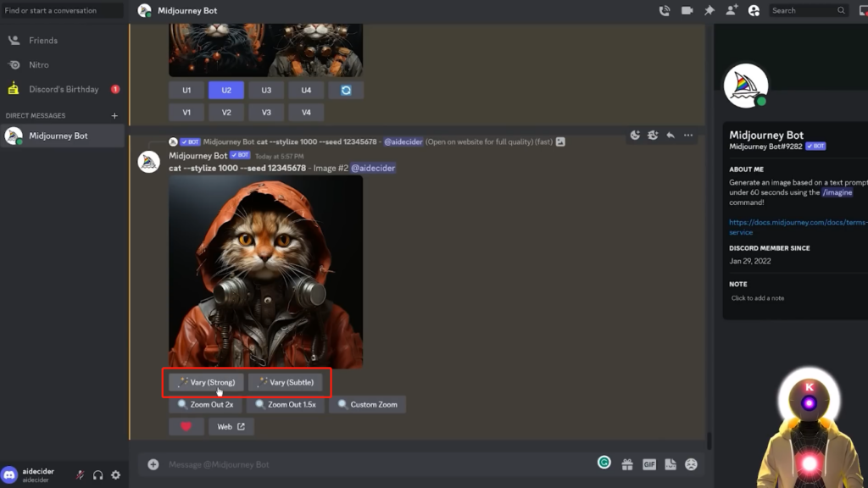Toggle headphone deafen in the user panel

(x=97, y=475)
